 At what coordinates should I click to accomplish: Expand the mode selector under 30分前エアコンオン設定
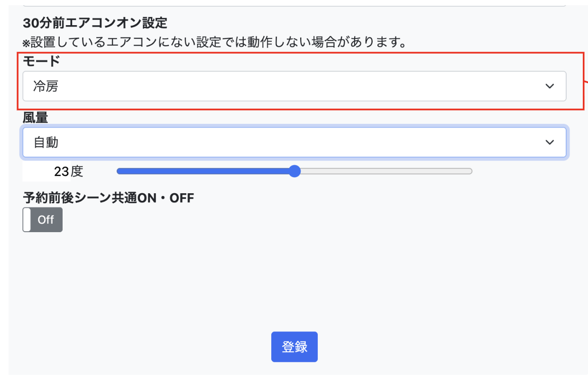[294, 86]
